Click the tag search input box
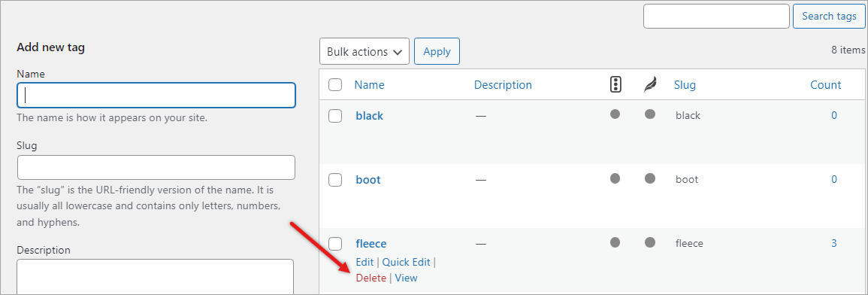 click(x=716, y=16)
